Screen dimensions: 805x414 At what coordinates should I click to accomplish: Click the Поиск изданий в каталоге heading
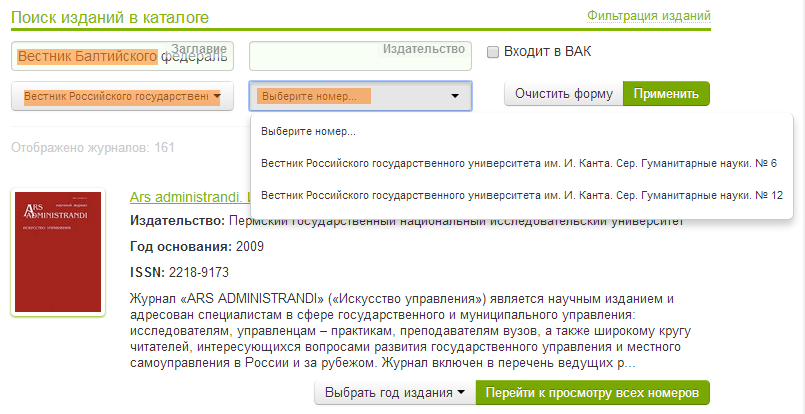(x=110, y=16)
